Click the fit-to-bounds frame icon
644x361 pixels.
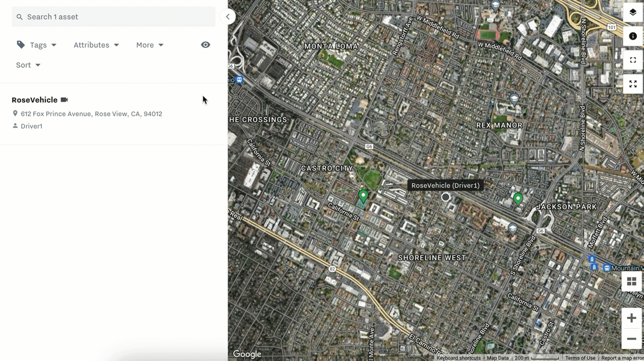(x=632, y=60)
